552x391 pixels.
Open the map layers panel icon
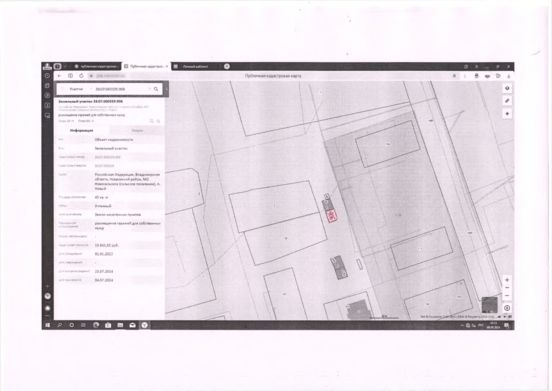507,88
